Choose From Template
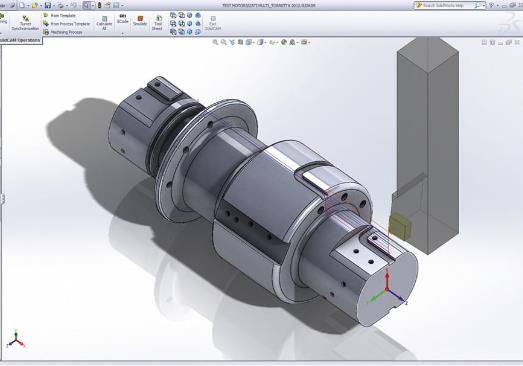The height and width of the screenshot is (366, 523). pos(59,16)
